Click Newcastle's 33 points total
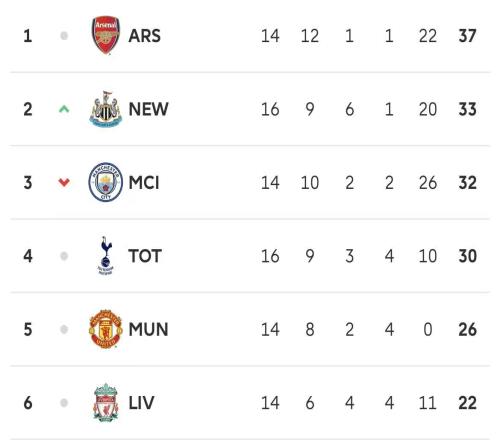This screenshot has width=500, height=440. point(467,109)
